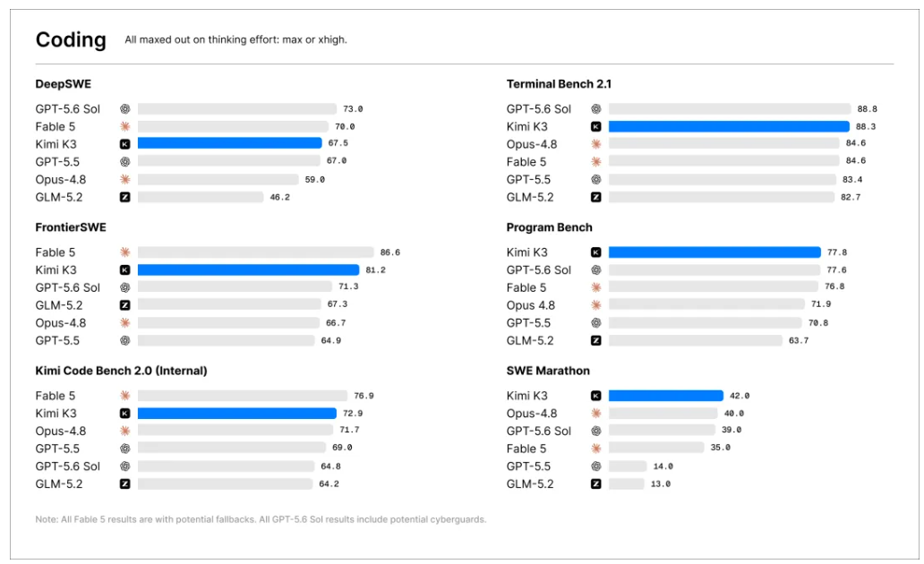924x564 pixels.
Task: Click the GPT-5.5 bar scoring 14.0
Action: click(x=628, y=466)
